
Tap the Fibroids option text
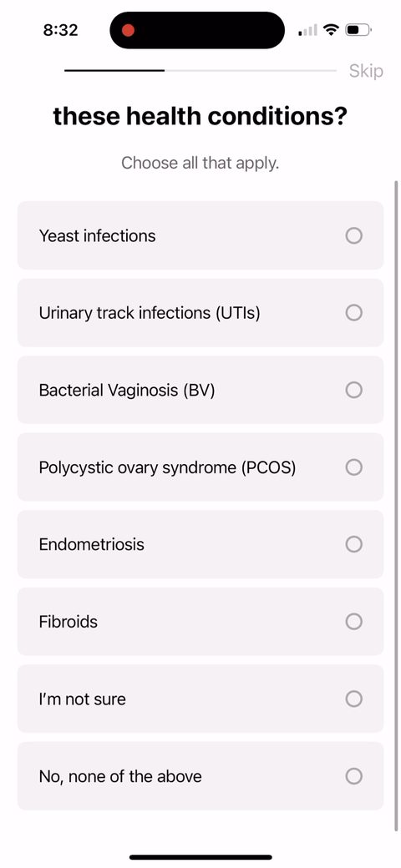coord(69,622)
